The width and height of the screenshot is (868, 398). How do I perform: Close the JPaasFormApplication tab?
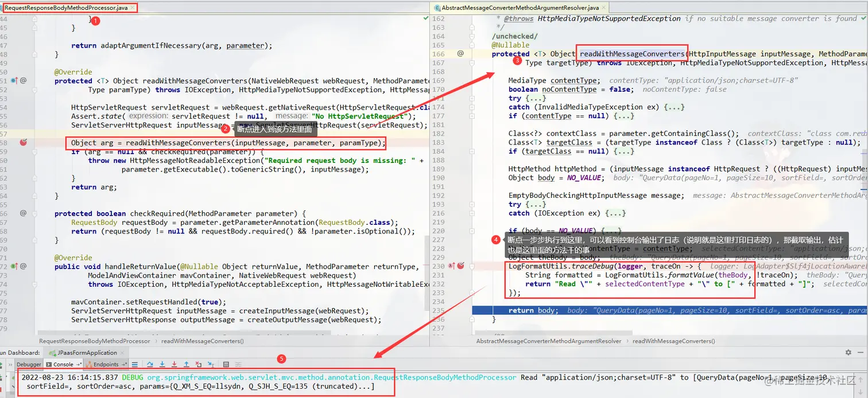tap(122, 353)
